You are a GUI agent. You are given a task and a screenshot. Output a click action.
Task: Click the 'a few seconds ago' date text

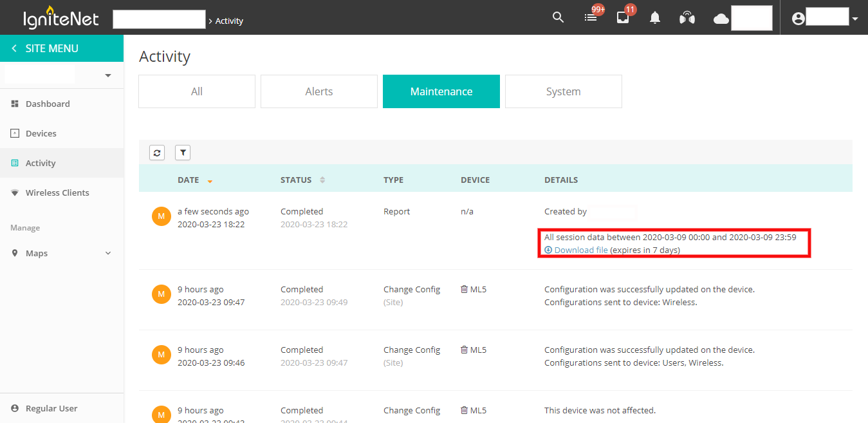(x=213, y=211)
